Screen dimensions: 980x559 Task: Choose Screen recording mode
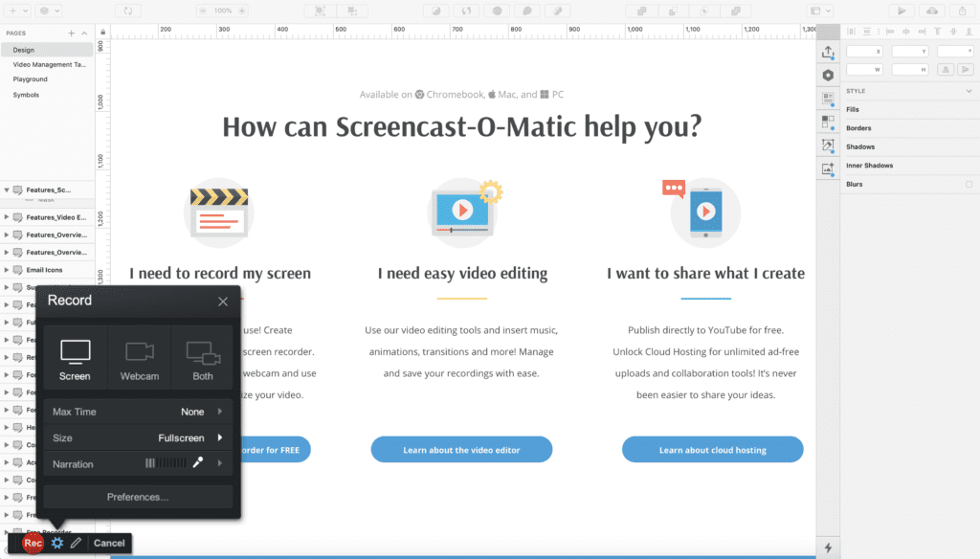(75, 359)
